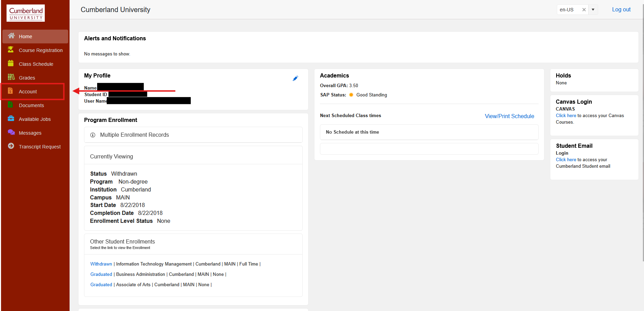The width and height of the screenshot is (644, 311).
Task: Open Graduated Associate of Arts enrollment
Action: point(101,285)
